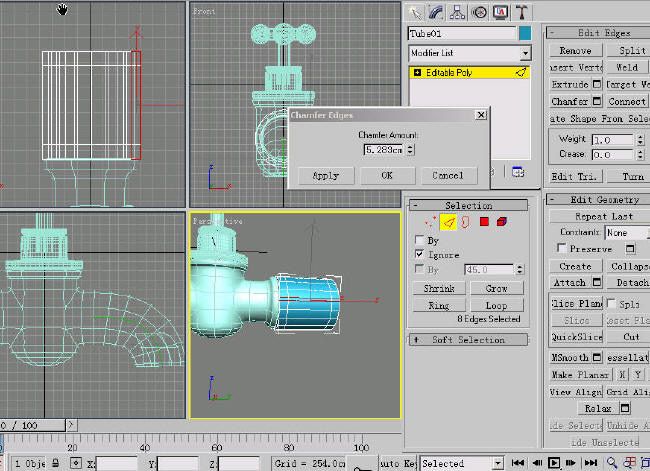Open the Motion command panel tab
The width and height of the screenshot is (650, 471).
[479, 12]
